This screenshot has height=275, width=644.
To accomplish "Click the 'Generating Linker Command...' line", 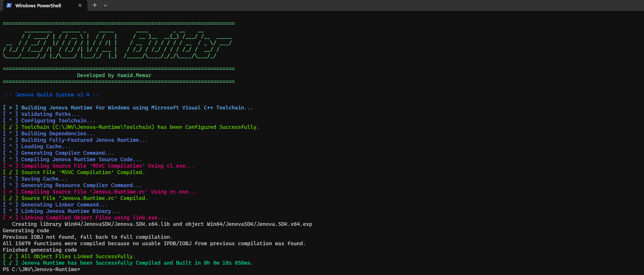I will pos(55,205).
